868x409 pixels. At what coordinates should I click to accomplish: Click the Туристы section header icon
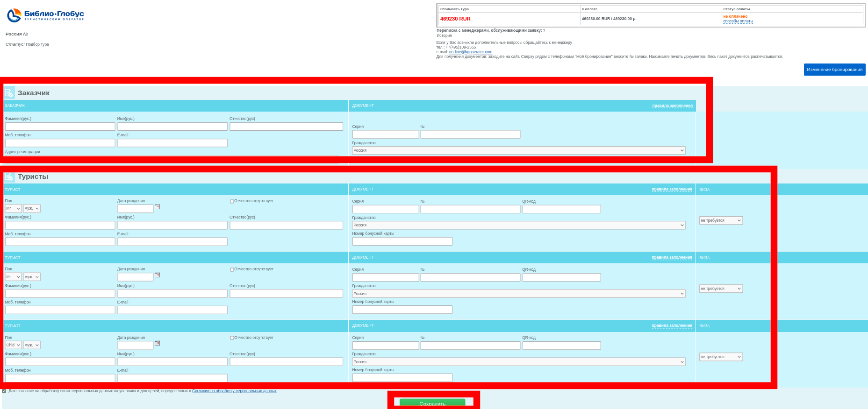tap(9, 177)
